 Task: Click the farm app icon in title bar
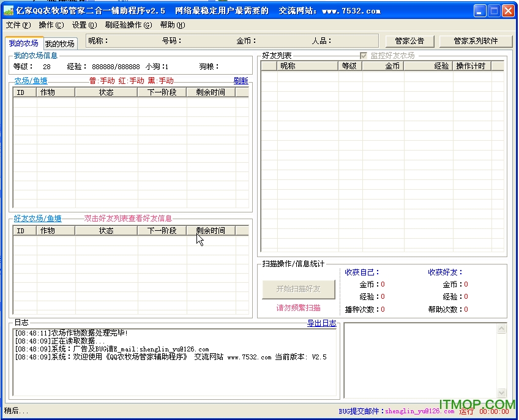(x=9, y=11)
